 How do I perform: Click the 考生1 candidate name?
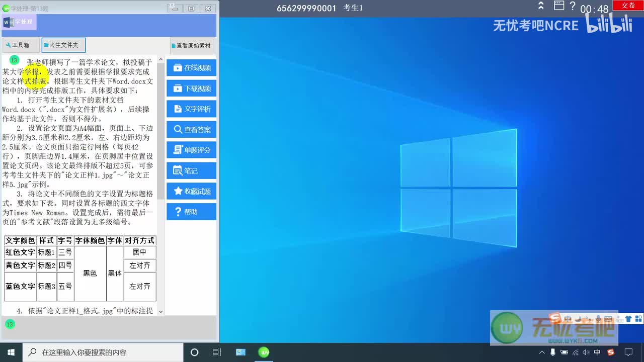pyautogui.click(x=353, y=8)
